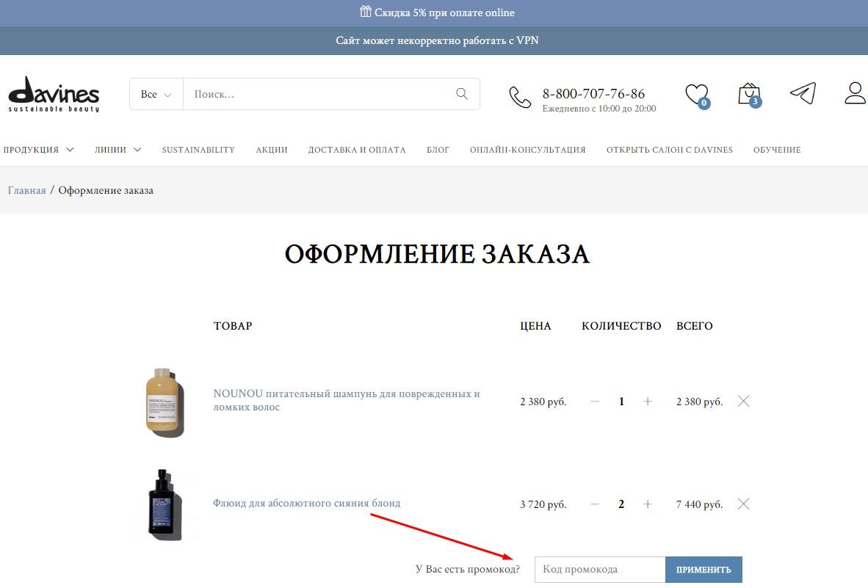Open the NOUNOU shampoo product link
The image size is (868, 588).
pyautogui.click(x=347, y=400)
